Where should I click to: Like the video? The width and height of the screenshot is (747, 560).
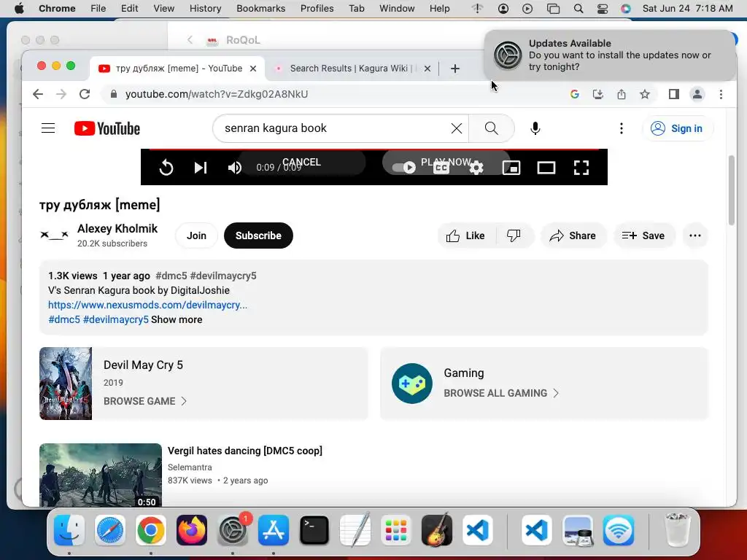466,236
